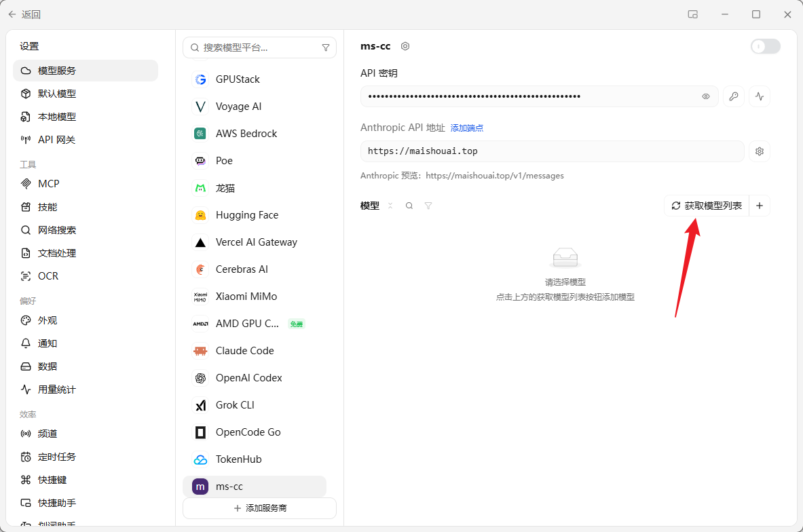Open 默认模型 settings section
The height and width of the screenshot is (532, 803).
point(86,94)
